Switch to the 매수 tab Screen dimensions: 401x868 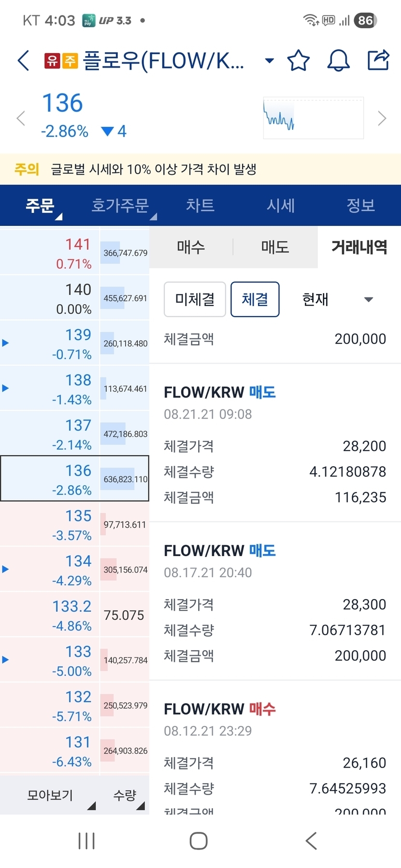(x=191, y=247)
